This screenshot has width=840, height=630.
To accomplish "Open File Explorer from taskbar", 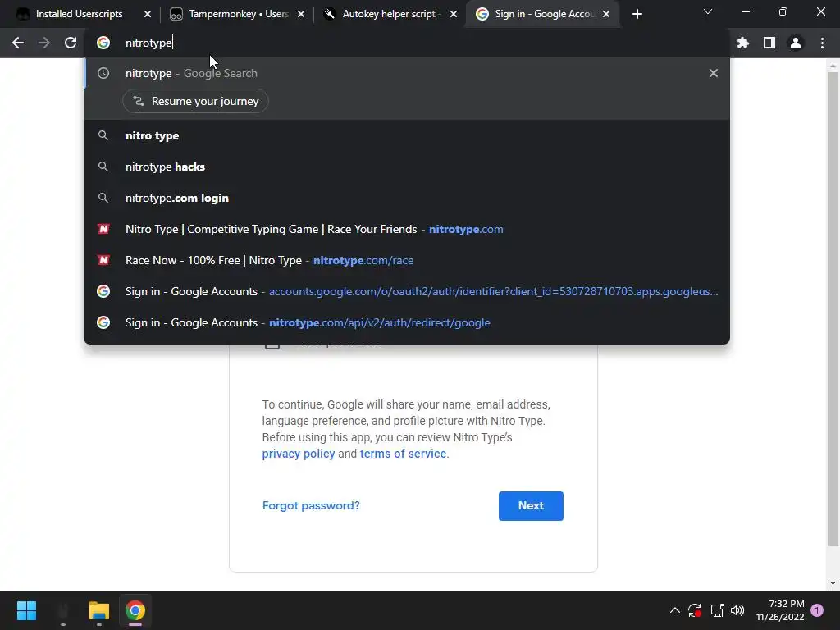I will tap(99, 610).
